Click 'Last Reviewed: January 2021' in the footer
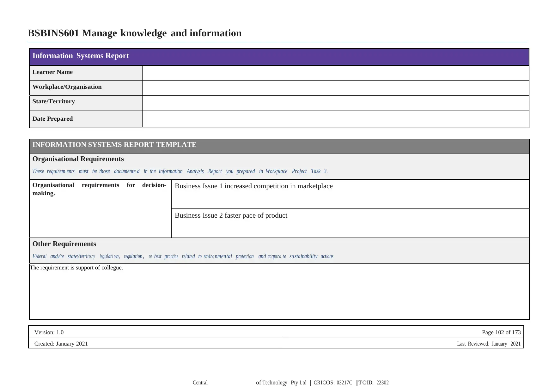 [x=489, y=344]
